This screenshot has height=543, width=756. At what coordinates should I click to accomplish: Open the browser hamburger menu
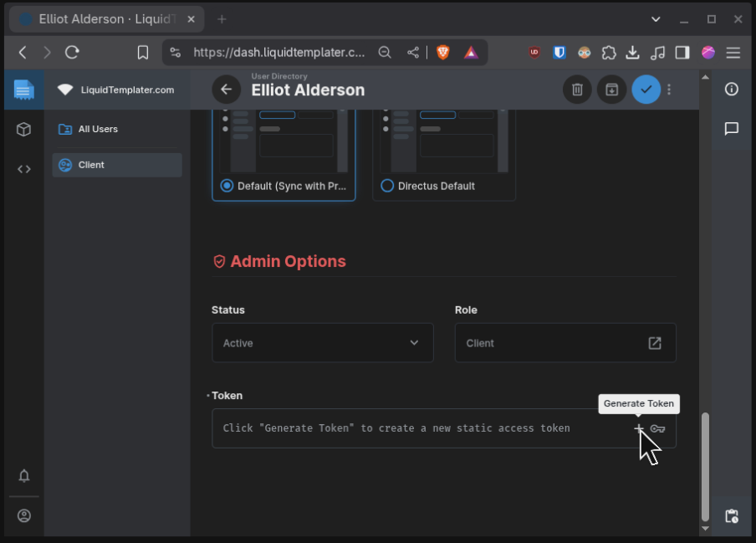[x=733, y=52]
